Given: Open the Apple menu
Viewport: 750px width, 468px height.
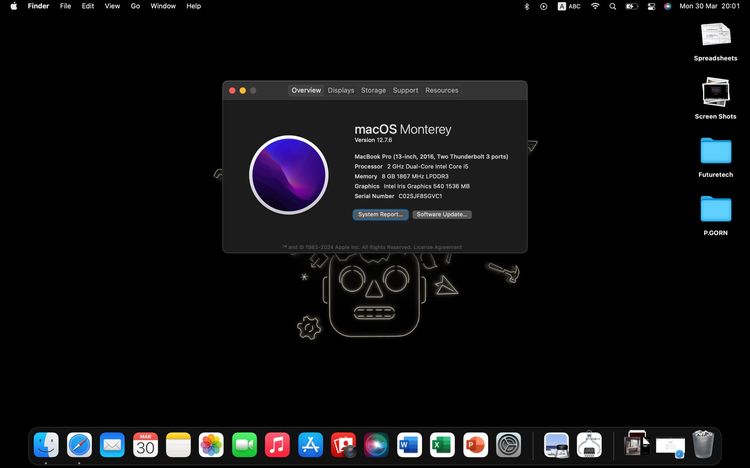Looking at the screenshot, I should pyautogui.click(x=14, y=6).
